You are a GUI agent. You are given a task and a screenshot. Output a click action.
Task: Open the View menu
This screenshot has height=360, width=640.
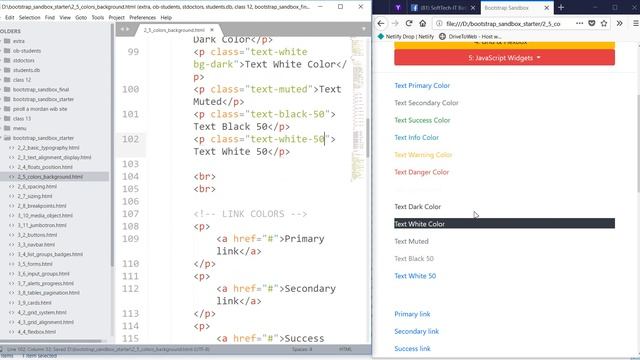coord(65,18)
